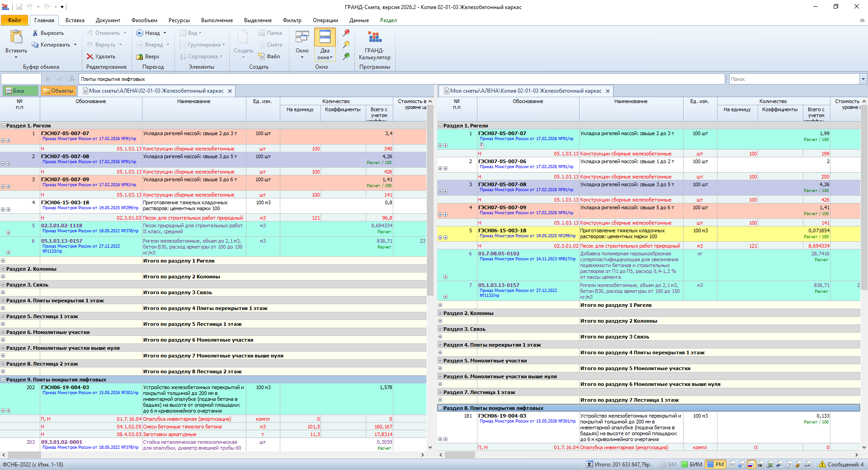The height and width of the screenshot is (470, 868).
Task: Click the red X Удалить icon
Action: (90, 56)
